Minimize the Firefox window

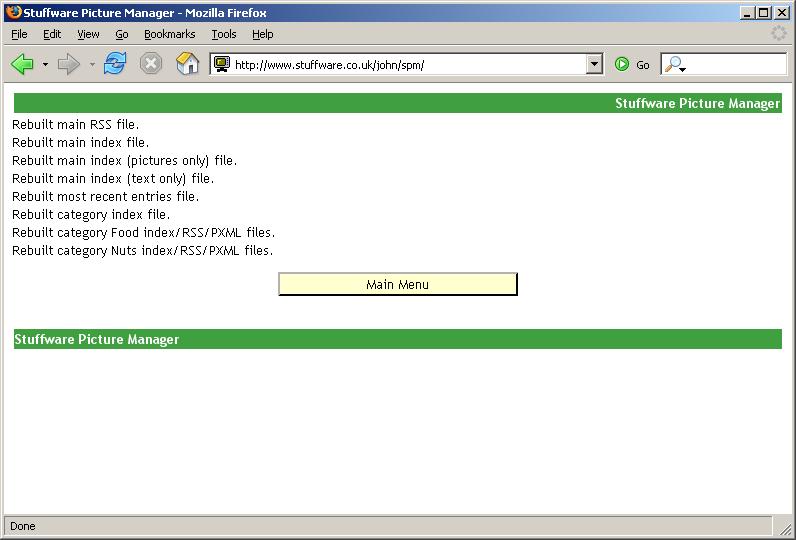pyautogui.click(x=746, y=13)
